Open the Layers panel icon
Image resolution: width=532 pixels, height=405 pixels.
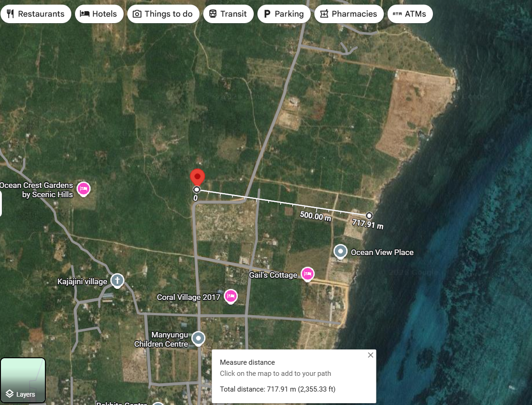click(x=9, y=394)
